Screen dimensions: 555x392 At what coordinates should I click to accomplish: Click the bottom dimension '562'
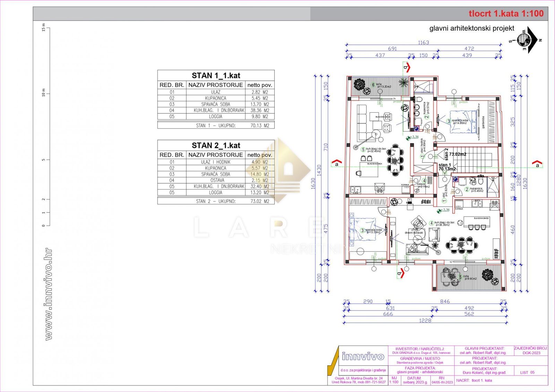coord(469,314)
